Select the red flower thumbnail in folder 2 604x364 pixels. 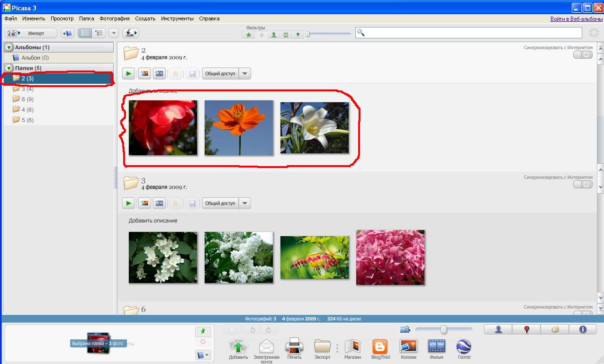(x=163, y=128)
